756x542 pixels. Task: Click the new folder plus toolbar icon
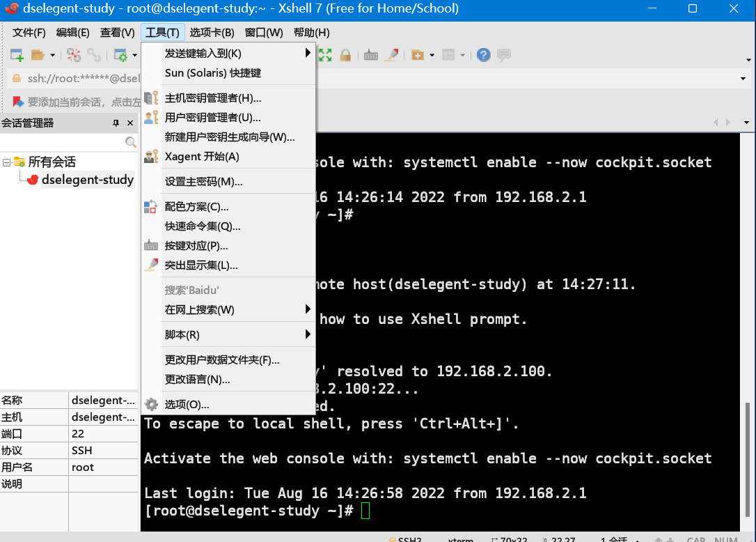pos(418,55)
